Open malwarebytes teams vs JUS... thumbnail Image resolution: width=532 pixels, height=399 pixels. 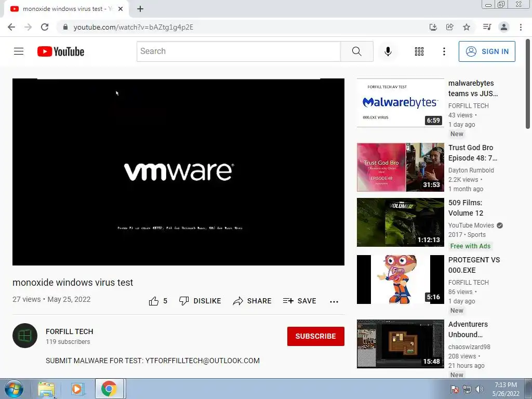(401, 103)
